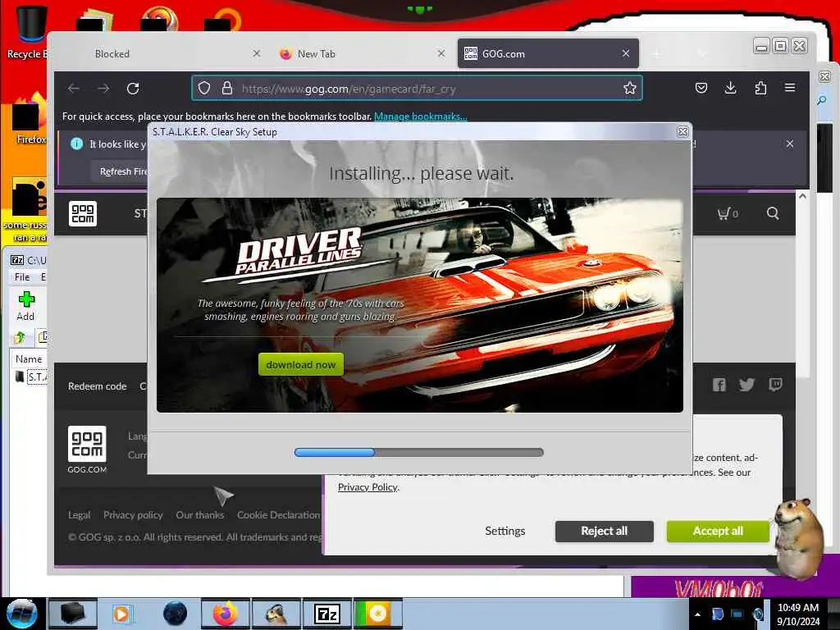Open GOG site search magnifier
The image size is (840, 630).
point(773,213)
